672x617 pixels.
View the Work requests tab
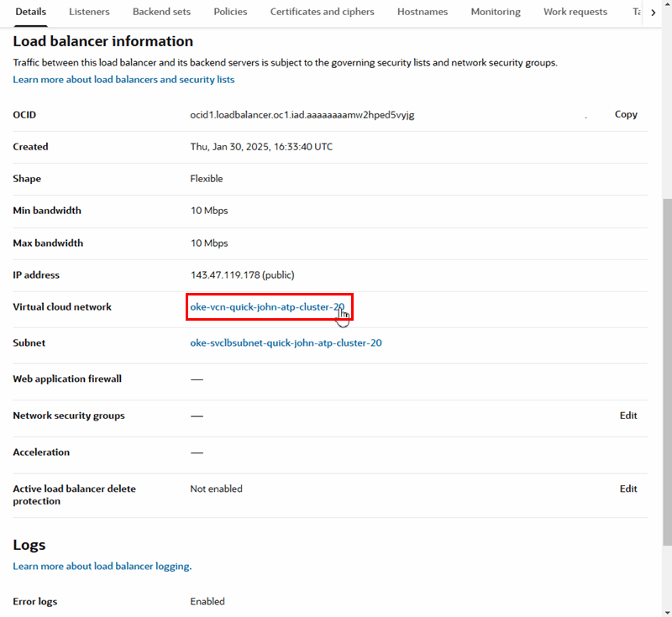coord(575,12)
